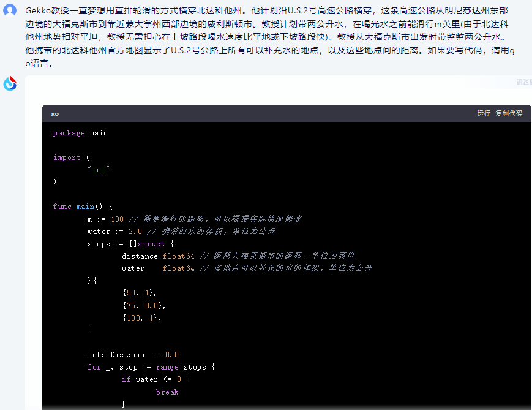Click the Spark assistant flame logo
532x410 pixels.
[x=10, y=83]
